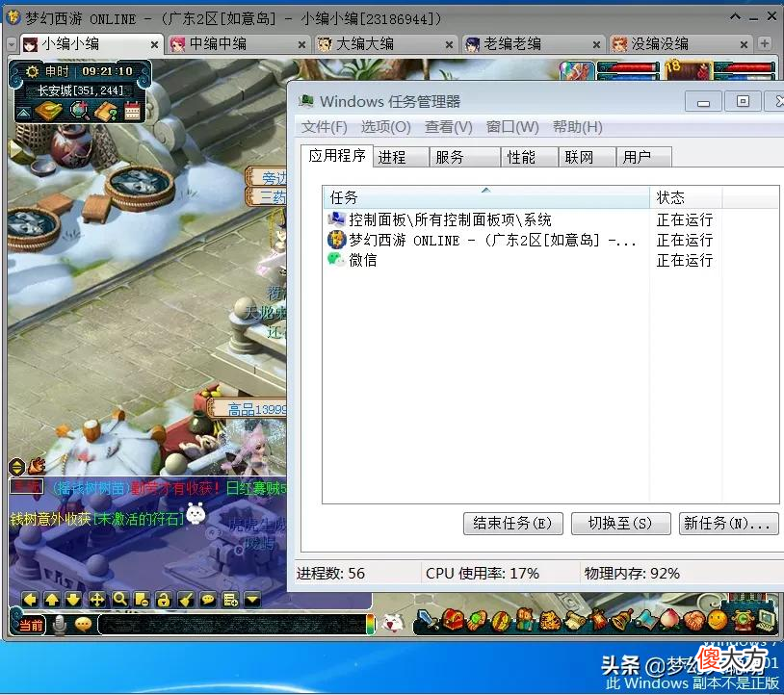Viewport: 784px width, 695px height.
Task: Click the microphone voice chat icon
Action: tap(60, 625)
